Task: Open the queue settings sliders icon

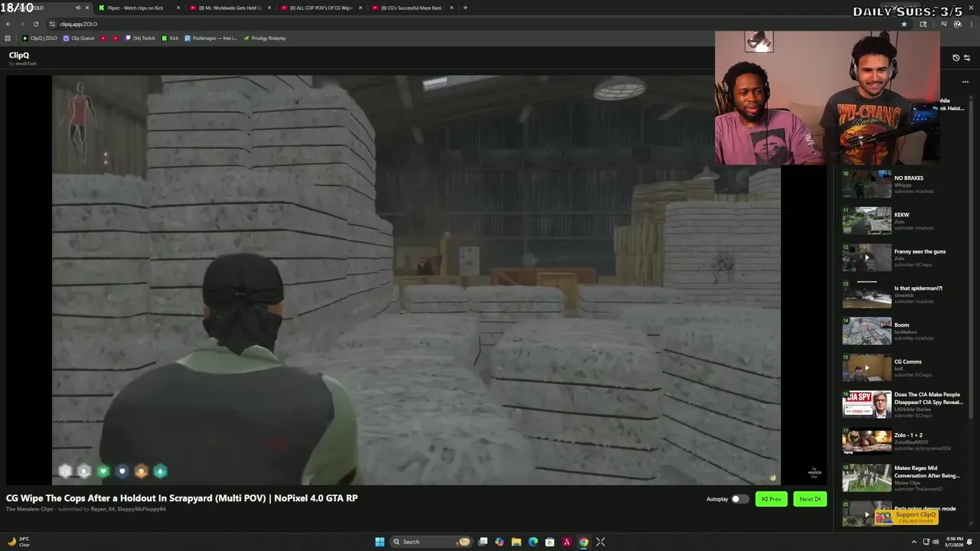Action: point(967,58)
